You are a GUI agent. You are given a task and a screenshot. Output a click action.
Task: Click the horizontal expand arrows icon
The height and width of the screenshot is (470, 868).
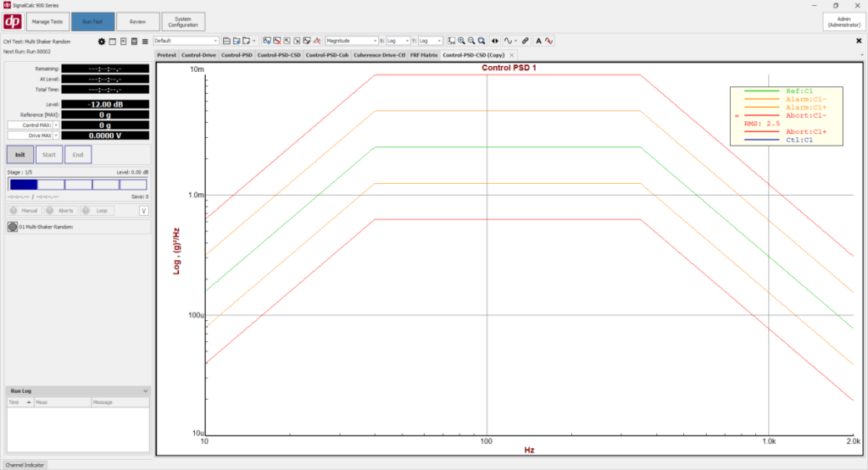point(495,41)
